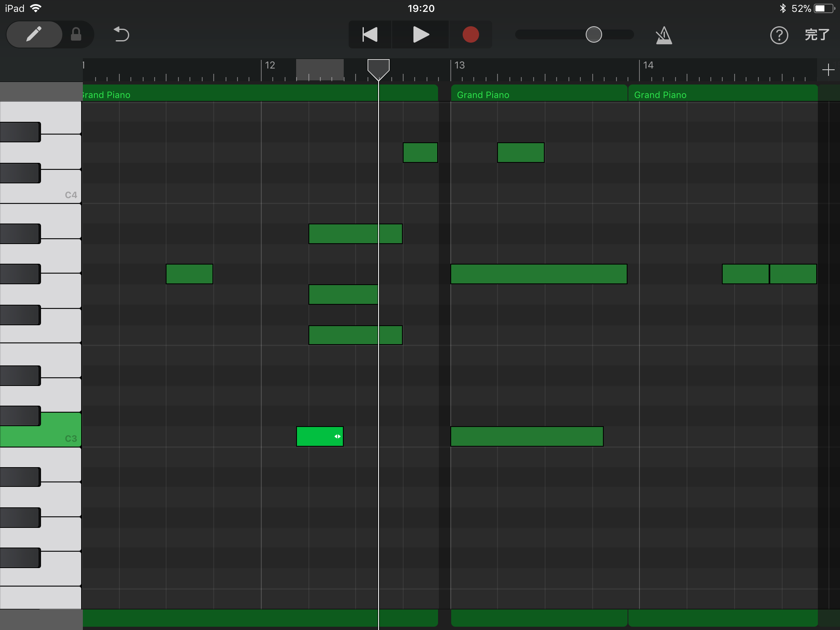Click bar 14 on the ruler
840x630 pixels.
coord(648,65)
